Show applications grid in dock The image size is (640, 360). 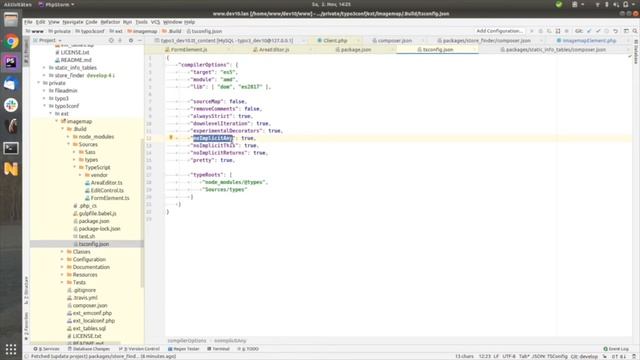(x=11, y=349)
